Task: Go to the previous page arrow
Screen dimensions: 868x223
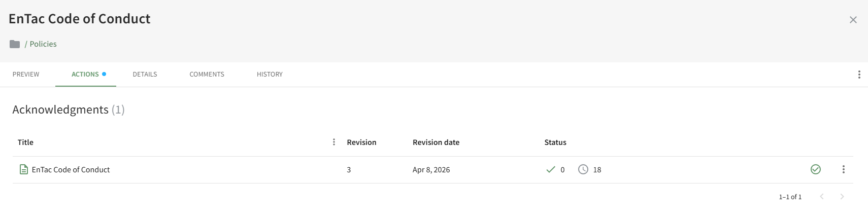Action: click(822, 197)
